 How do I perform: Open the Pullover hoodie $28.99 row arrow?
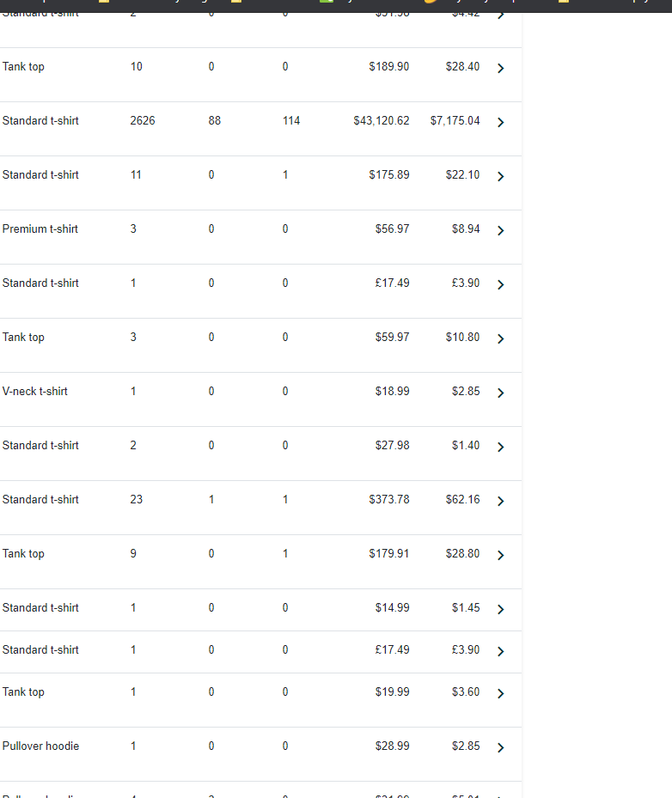(x=500, y=747)
